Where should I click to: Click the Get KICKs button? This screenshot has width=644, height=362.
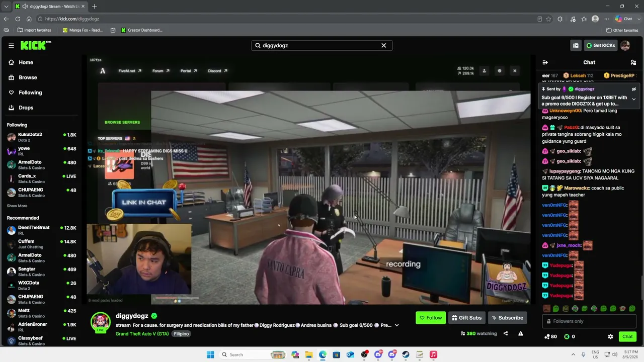click(601, 45)
